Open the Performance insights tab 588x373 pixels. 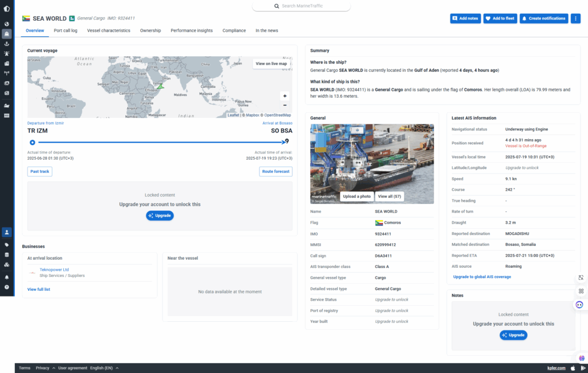[x=192, y=31]
